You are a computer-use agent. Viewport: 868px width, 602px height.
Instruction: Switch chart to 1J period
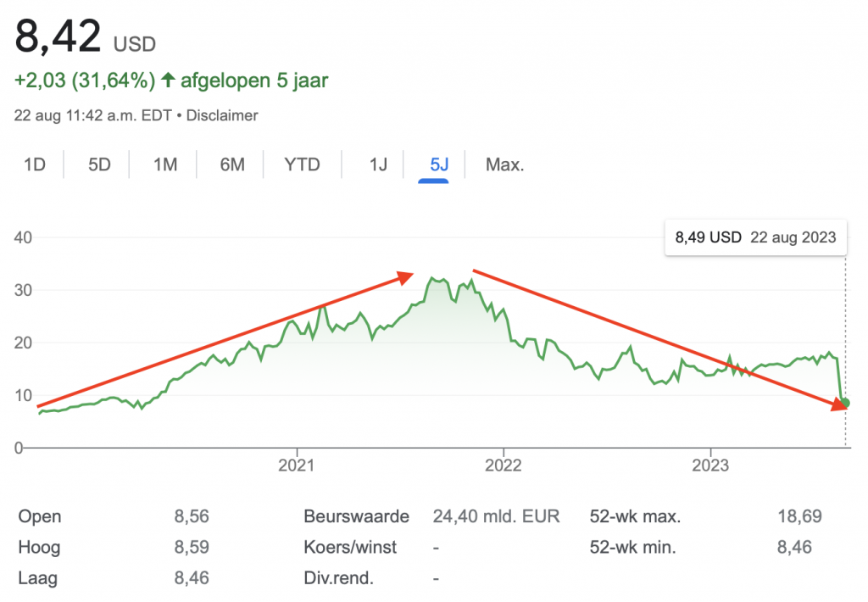pyautogui.click(x=378, y=164)
